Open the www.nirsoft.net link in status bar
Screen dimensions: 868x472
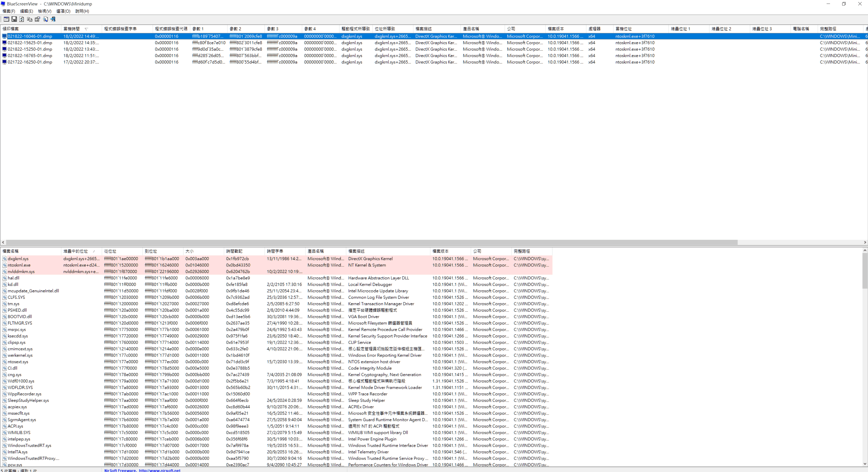point(159,470)
